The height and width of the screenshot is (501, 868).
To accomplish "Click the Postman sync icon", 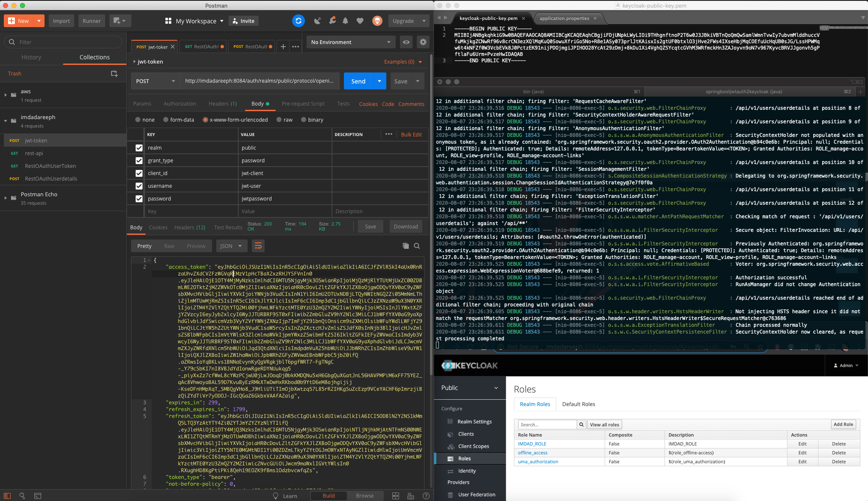I will (x=299, y=21).
